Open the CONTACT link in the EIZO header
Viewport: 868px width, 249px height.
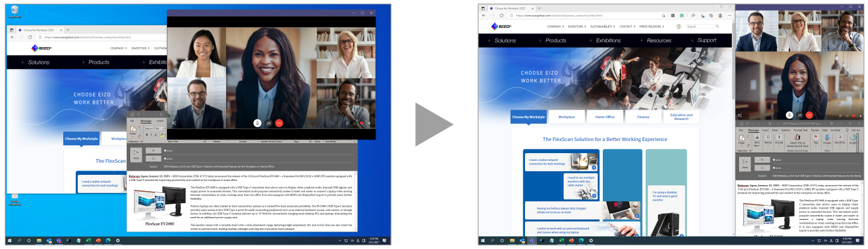coord(627,27)
